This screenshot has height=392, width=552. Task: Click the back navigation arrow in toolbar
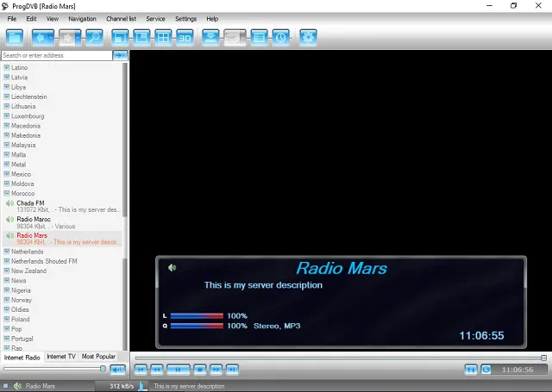tap(43, 37)
